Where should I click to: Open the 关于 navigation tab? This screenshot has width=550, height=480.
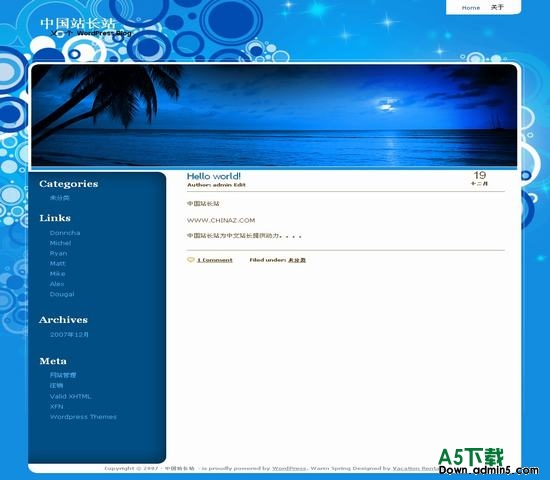(x=497, y=7)
